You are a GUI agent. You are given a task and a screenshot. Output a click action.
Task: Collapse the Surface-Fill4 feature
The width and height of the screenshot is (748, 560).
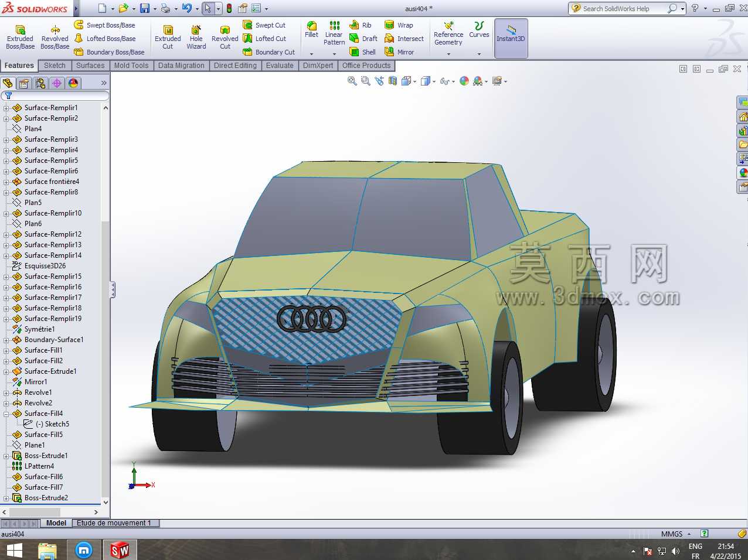(6, 414)
